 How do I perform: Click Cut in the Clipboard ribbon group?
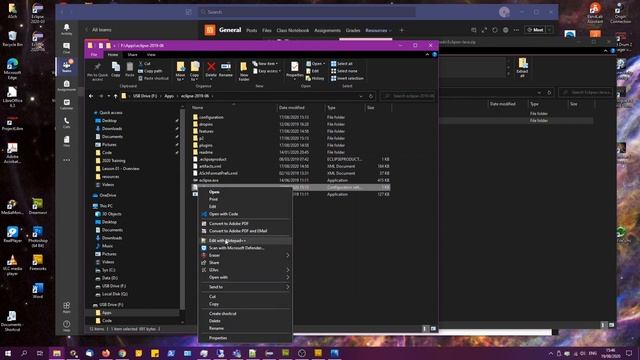point(144,64)
